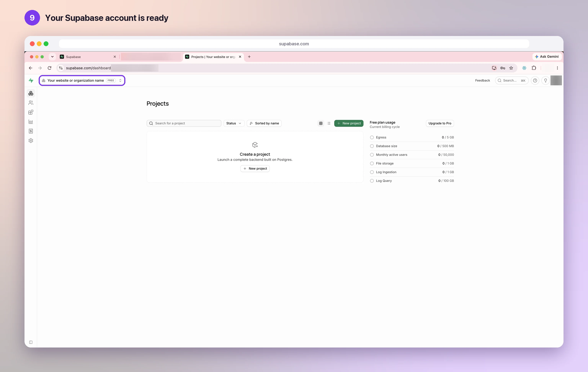Open the Projects icon in the sidebar

tap(31, 93)
